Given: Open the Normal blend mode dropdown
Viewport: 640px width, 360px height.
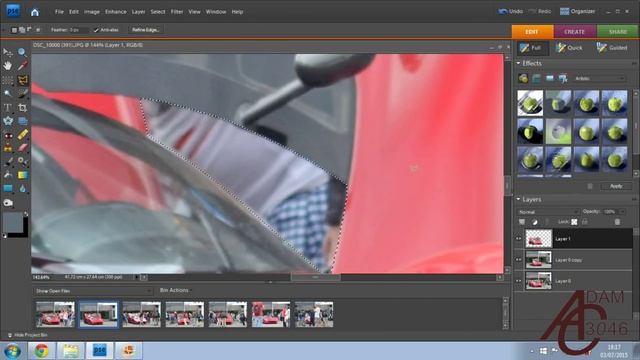Looking at the screenshot, I should 548,212.
